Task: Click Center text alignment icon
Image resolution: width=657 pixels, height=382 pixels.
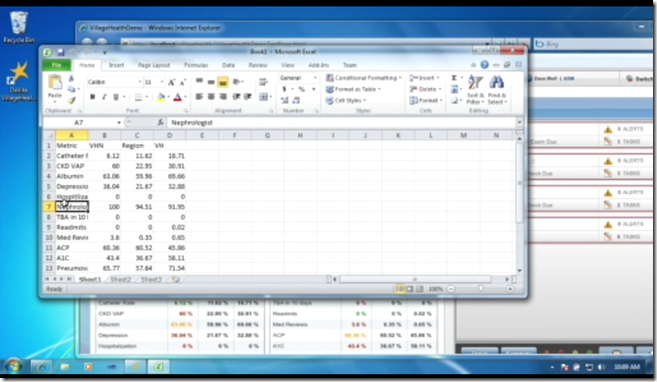Action: pos(211,97)
